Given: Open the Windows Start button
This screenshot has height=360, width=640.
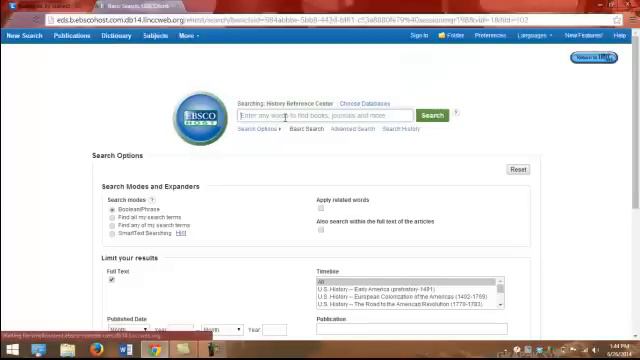Looking at the screenshot, I should click(13, 350).
